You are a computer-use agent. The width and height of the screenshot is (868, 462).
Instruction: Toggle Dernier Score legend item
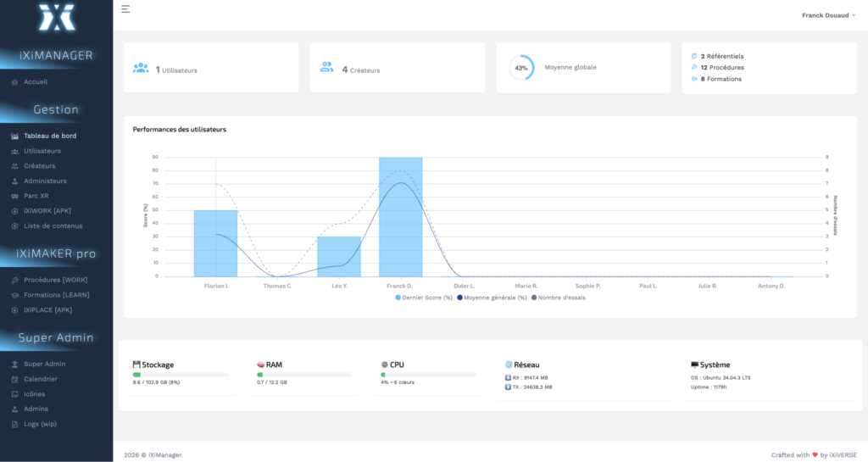[x=424, y=298]
